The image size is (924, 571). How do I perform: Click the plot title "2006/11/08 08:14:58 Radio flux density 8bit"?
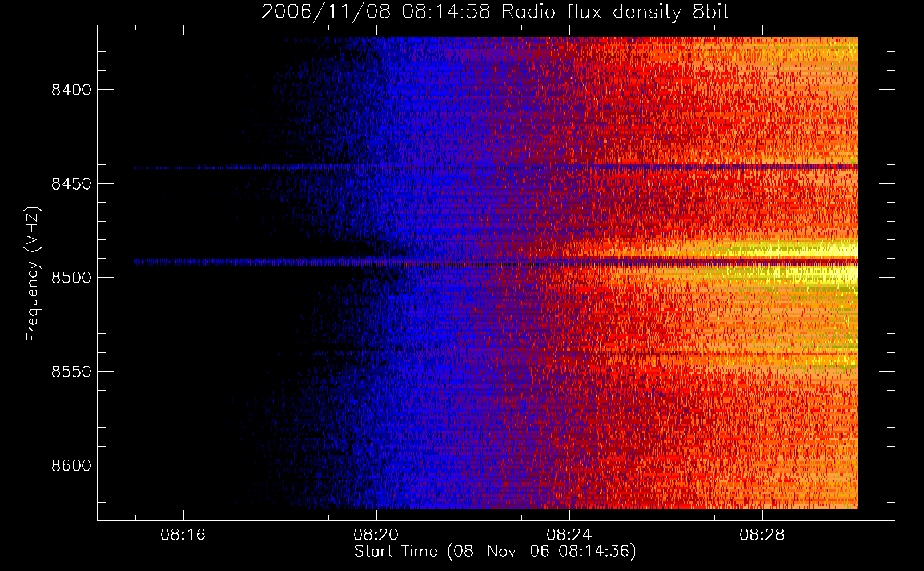(495, 12)
